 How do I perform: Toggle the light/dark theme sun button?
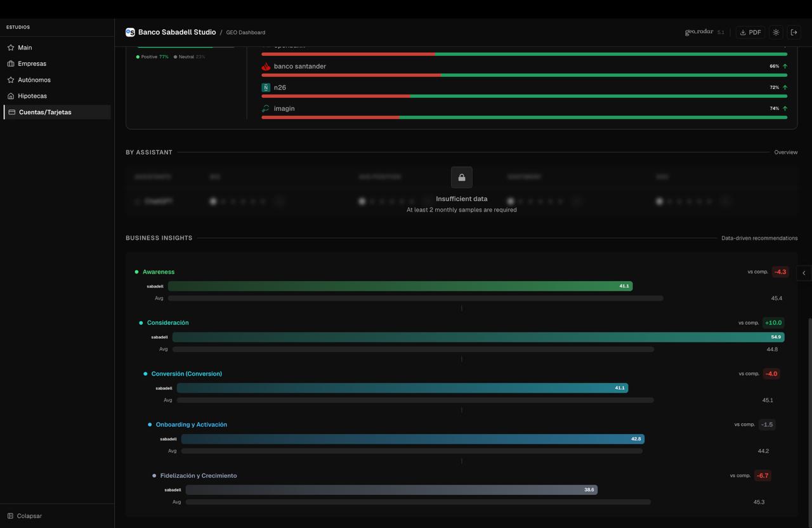click(776, 32)
